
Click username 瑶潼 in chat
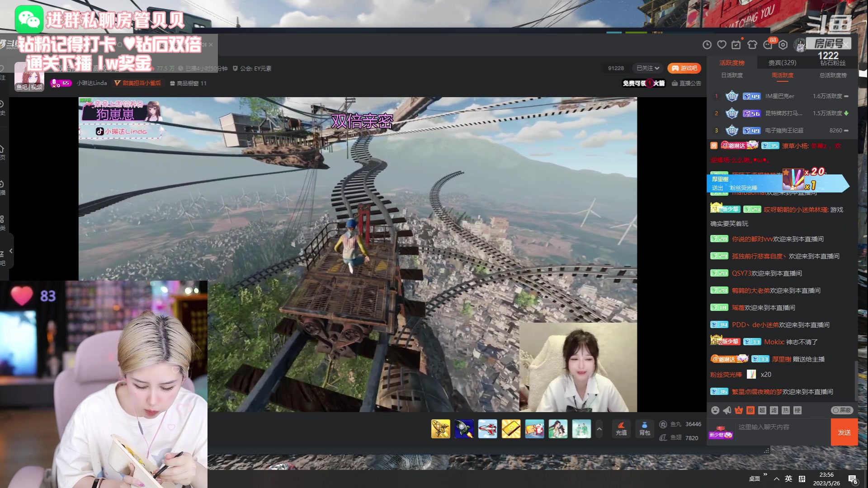pos(738,308)
